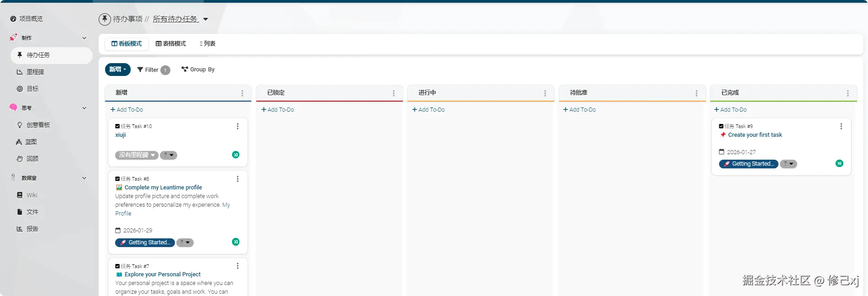Add To-Do in 待批准 column
Screen dimensions: 868x296
[579, 110]
